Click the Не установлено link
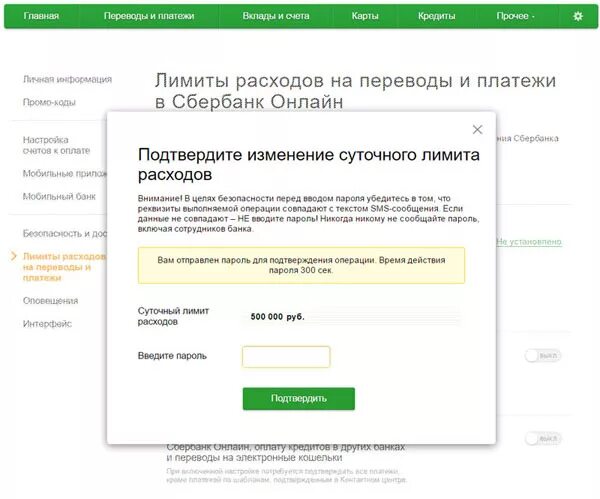The image size is (600, 499). point(529,241)
